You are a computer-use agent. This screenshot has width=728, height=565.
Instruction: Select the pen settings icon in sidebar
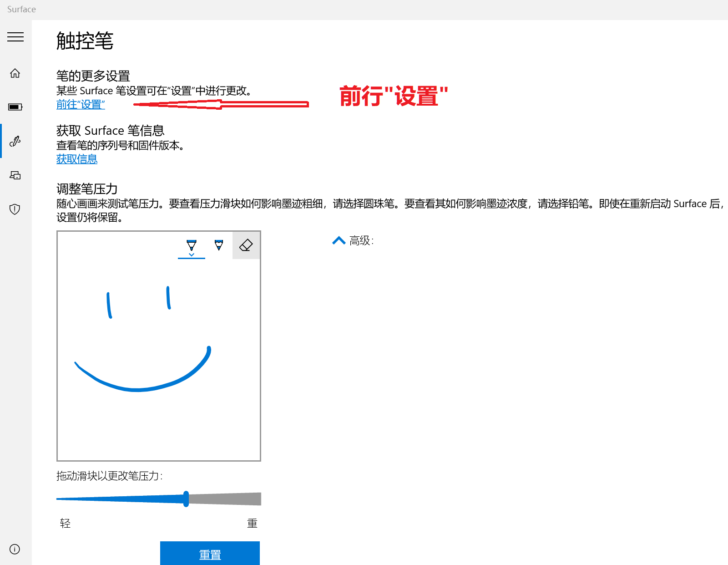tap(15, 141)
